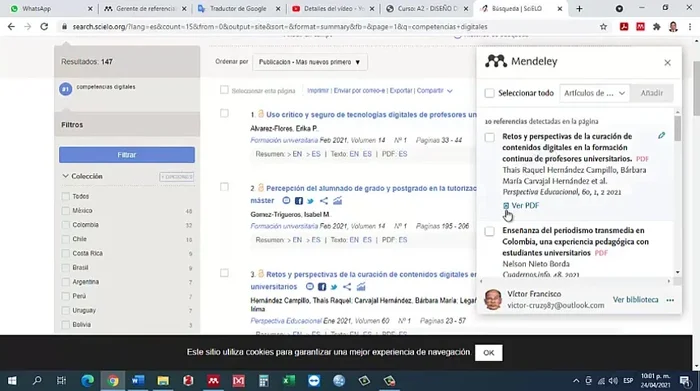Click metrics chart icon on result 3
Image resolution: width=700 pixels, height=391 pixels.
coord(361,287)
